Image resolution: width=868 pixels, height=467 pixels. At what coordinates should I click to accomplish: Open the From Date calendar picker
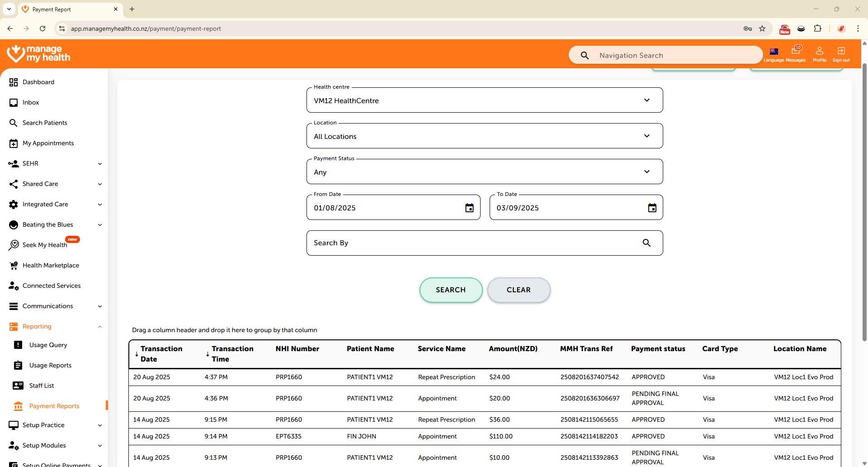click(469, 208)
